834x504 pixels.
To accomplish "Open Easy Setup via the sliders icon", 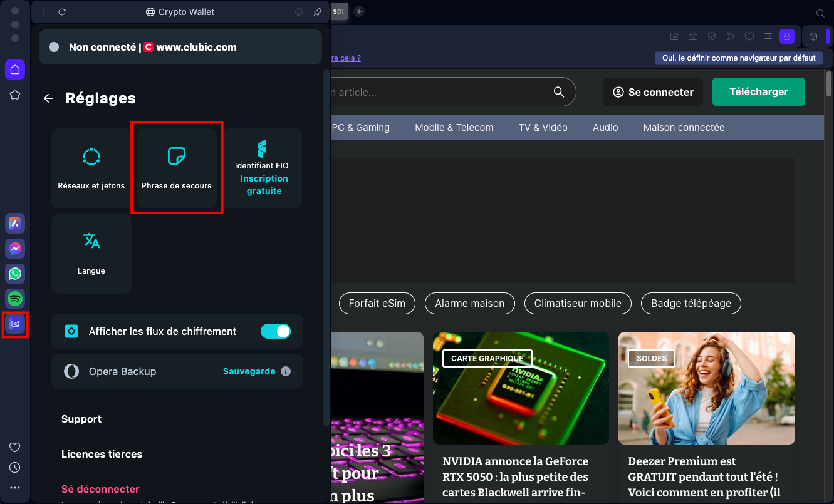I will 768,36.
